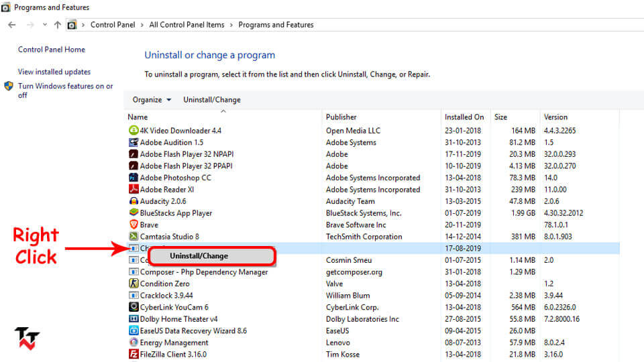Select the Valve publisher cell
644x362 pixels.
click(x=334, y=284)
